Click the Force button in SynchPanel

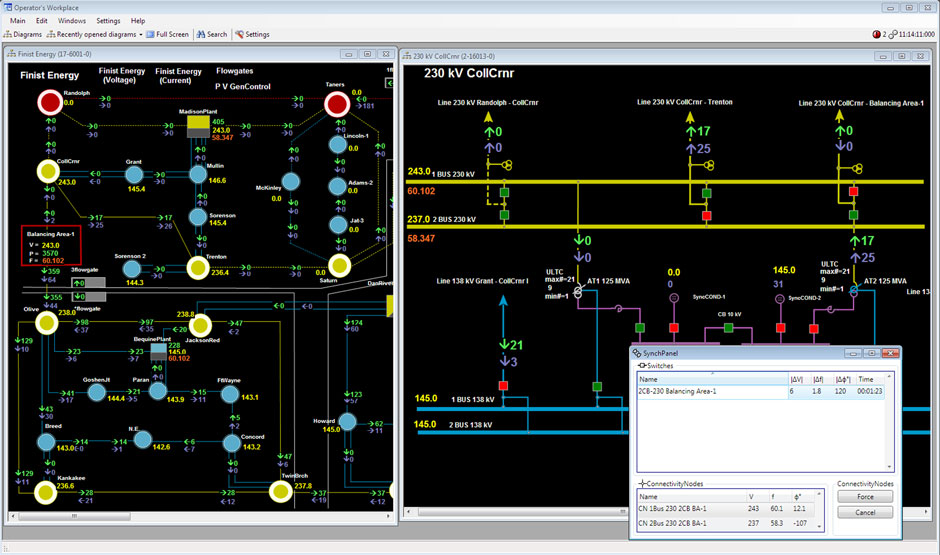[865, 497]
